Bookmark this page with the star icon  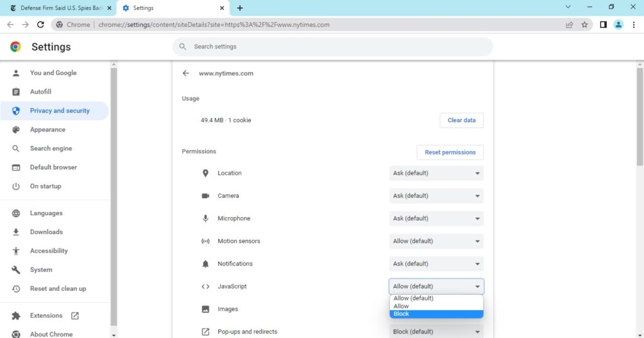pyautogui.click(x=584, y=25)
